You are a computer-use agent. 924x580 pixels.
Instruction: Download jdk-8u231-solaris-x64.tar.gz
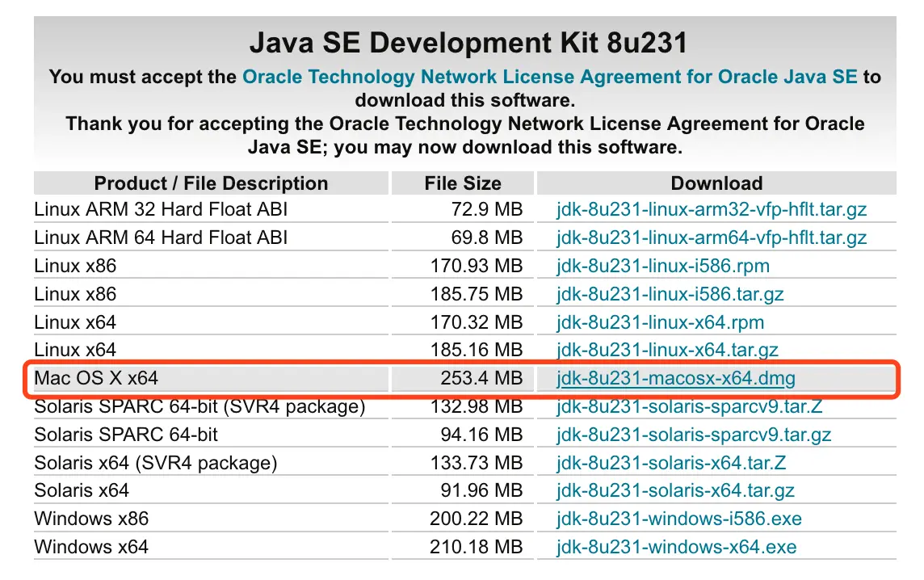(675, 490)
